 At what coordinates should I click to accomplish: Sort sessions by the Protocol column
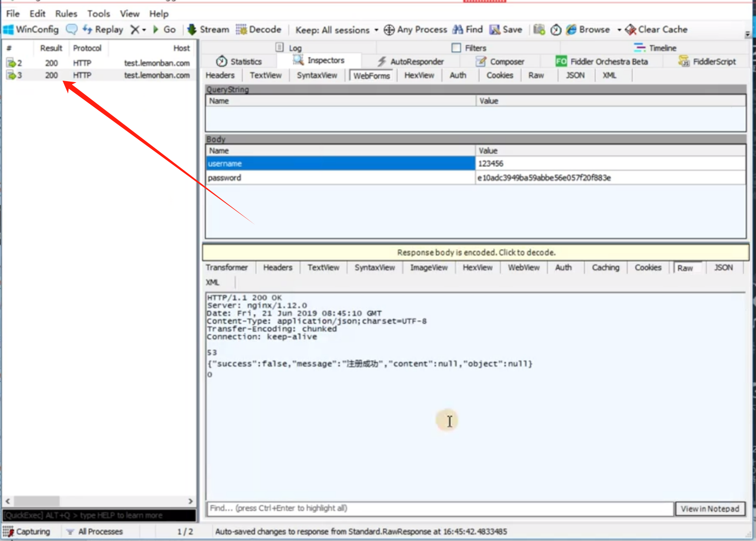pos(87,48)
